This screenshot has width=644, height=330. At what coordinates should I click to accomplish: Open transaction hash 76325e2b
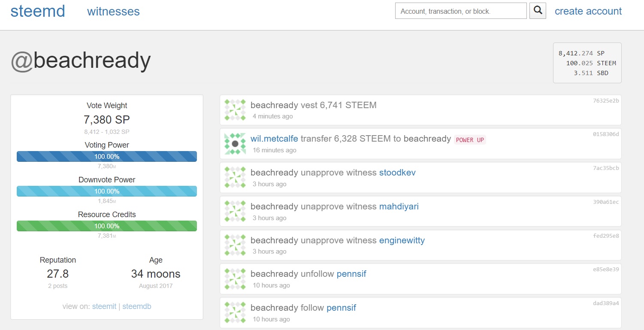(x=606, y=101)
